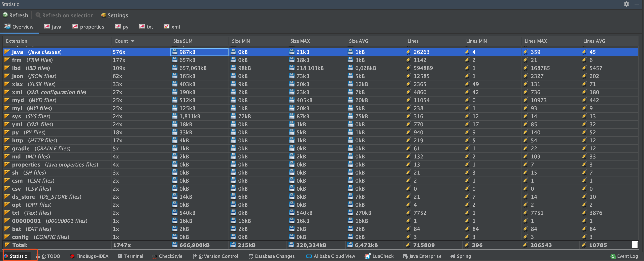Open the Event Log
This screenshot has width=644, height=261.
[x=624, y=256]
